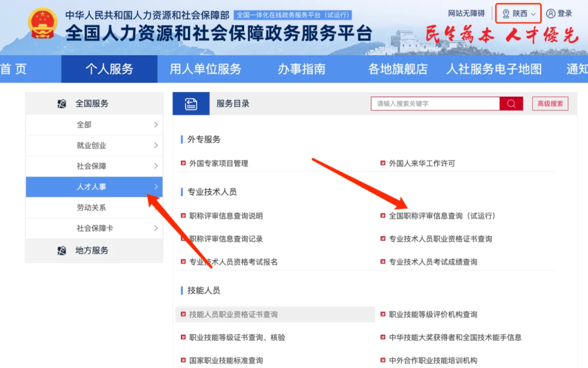
Task: Expand the 社会保障 category chevron
Action: click(x=155, y=166)
